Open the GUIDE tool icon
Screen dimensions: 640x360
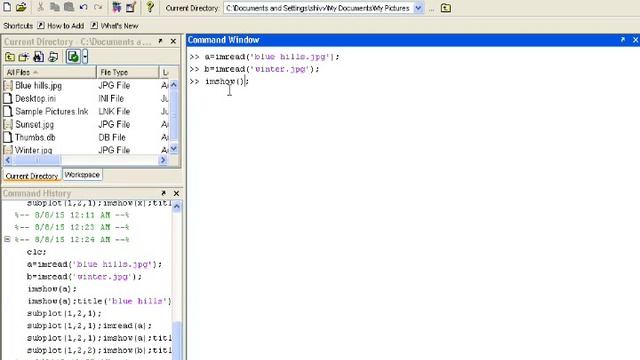pyautogui.click(x=131, y=7)
